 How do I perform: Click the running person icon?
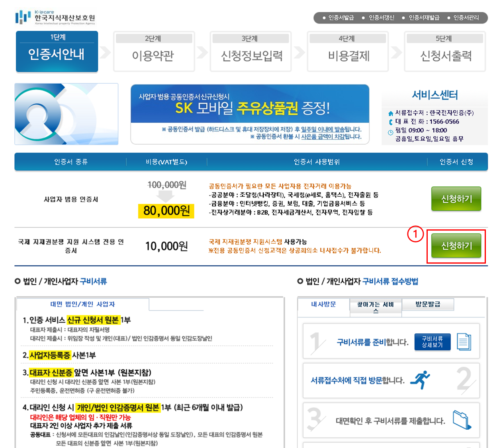pos(421,380)
